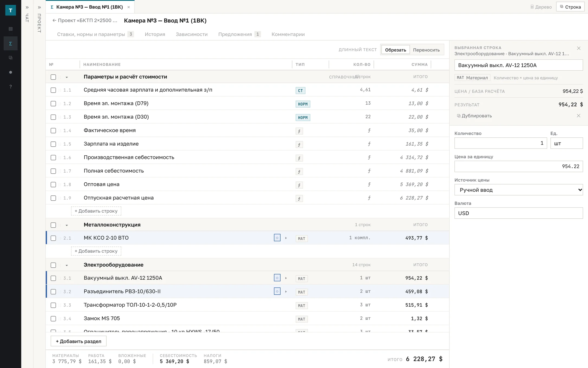This screenshot has height=368, width=588.
Task: Open the stacked squares icon in sidebar
Action: click(x=11, y=58)
